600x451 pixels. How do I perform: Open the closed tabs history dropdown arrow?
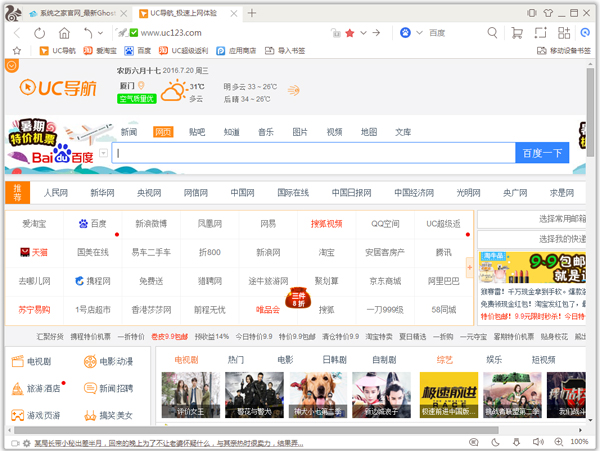pyautogui.click(x=100, y=33)
